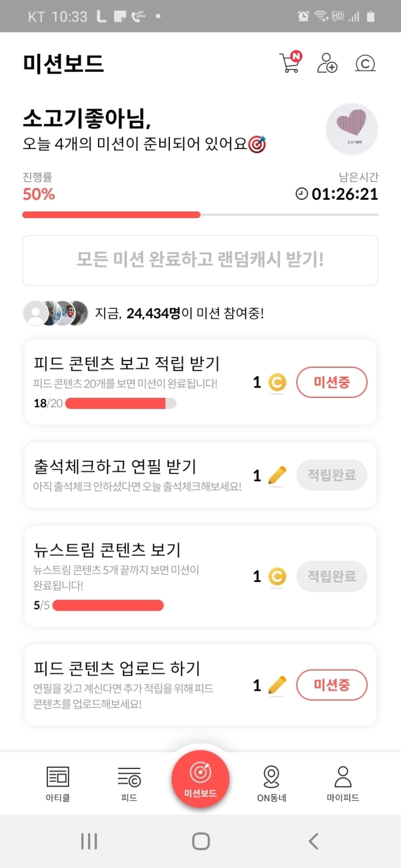Tap the participant avatars group
The height and width of the screenshot is (868, 401).
pos(56,313)
